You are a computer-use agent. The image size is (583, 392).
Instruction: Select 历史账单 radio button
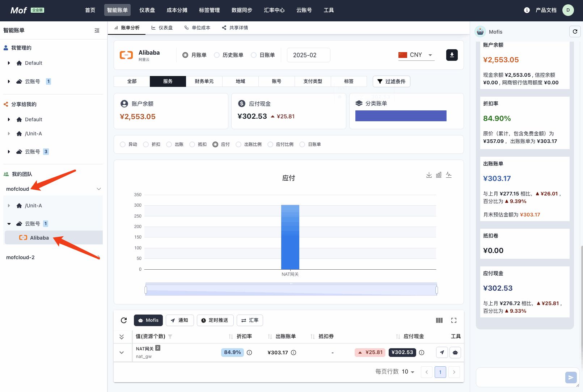(x=217, y=55)
